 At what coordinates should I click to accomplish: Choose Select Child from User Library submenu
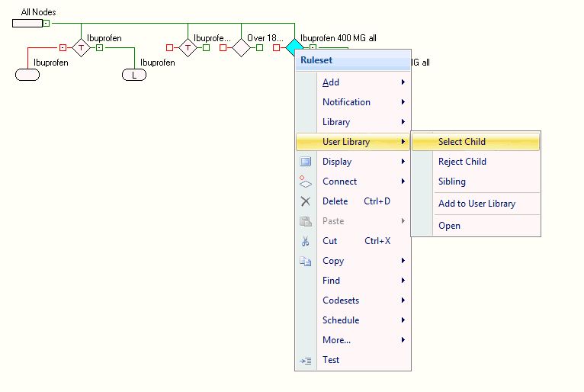[461, 142]
